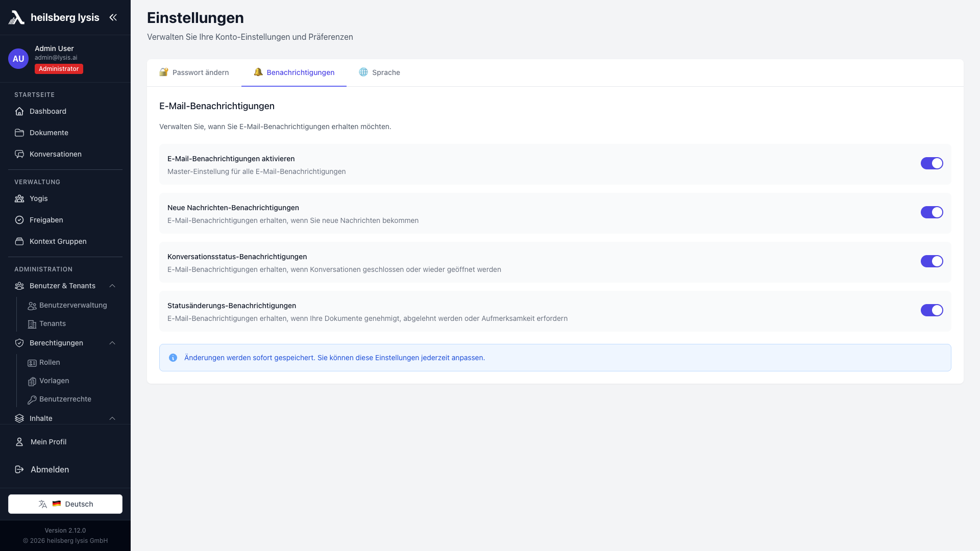This screenshot has width=980, height=551.
Task: Turn off Statusänderungs-Benachrichtigungen switch
Action: (932, 310)
